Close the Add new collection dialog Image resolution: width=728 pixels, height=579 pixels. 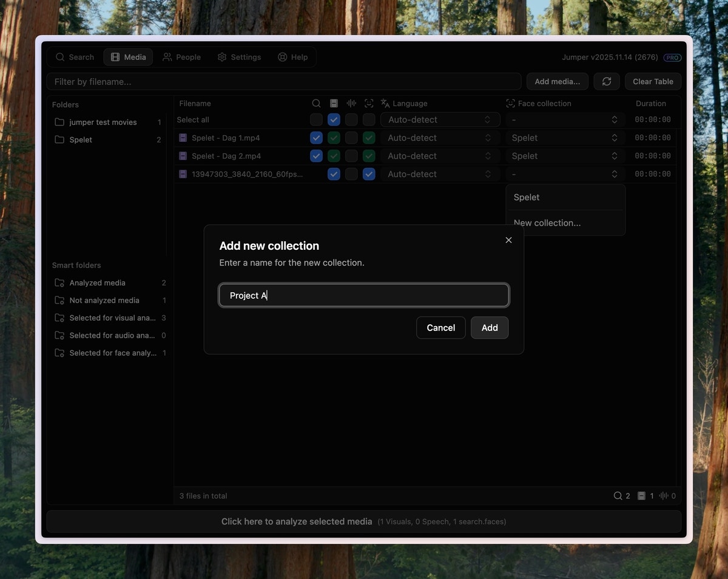coord(508,240)
